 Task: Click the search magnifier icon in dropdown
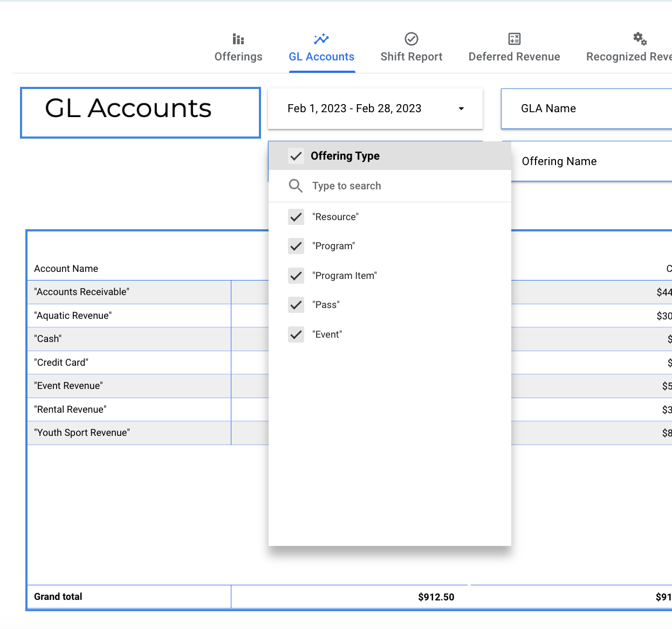tap(296, 186)
